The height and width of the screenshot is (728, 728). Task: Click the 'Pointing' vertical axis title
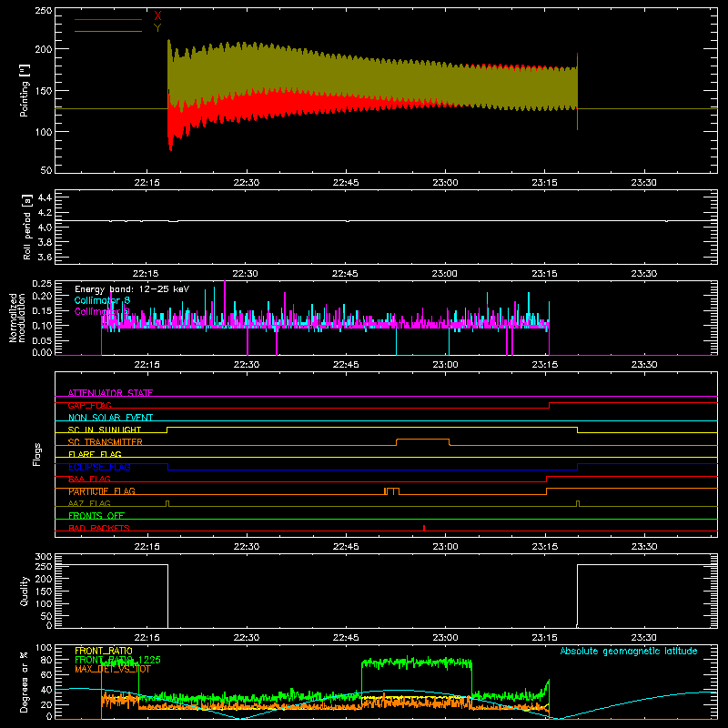click(x=25, y=90)
